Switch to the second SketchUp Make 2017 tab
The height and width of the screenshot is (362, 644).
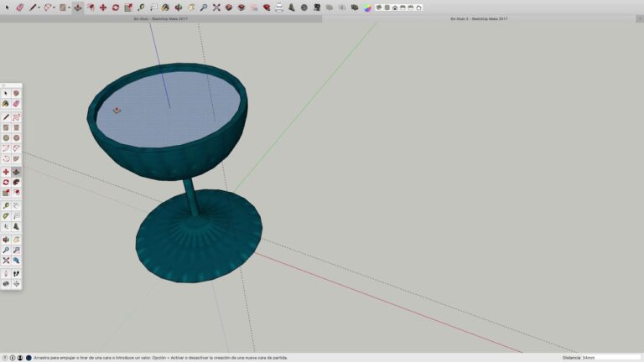[478, 18]
